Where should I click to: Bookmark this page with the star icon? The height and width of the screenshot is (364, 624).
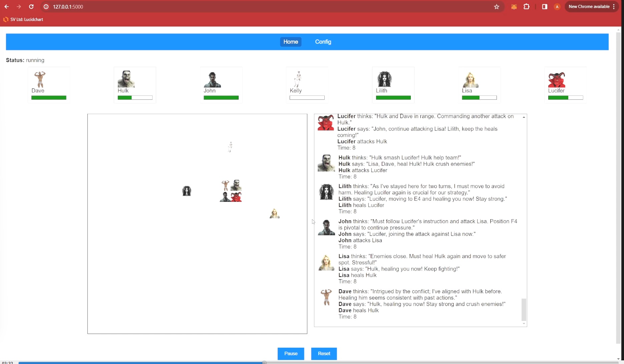[x=497, y=7]
